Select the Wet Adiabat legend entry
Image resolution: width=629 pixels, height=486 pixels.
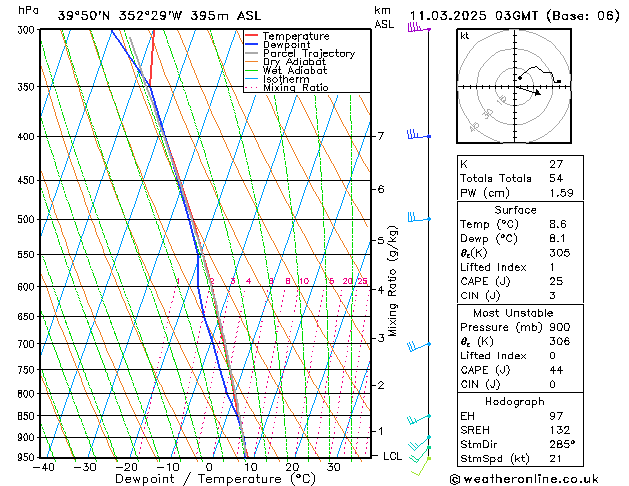(293, 71)
